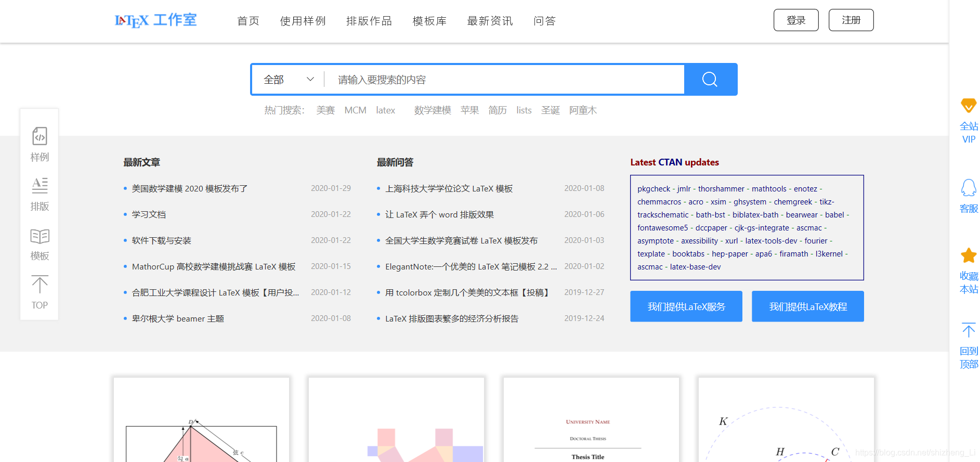Open question 用 tcolorbox 定制几个美美的文本框
The height and width of the screenshot is (462, 980).
pyautogui.click(x=468, y=292)
